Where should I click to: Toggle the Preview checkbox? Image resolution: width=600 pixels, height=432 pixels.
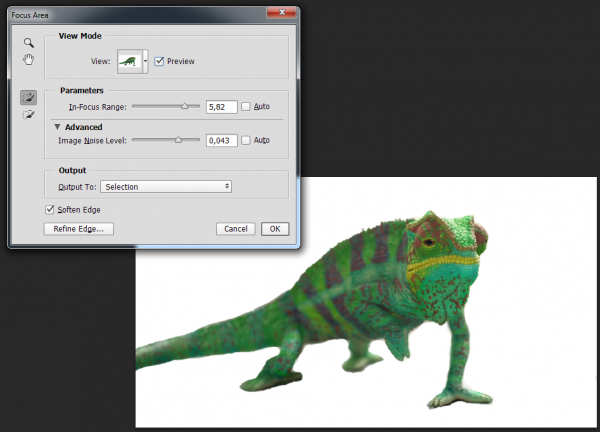[x=159, y=61]
